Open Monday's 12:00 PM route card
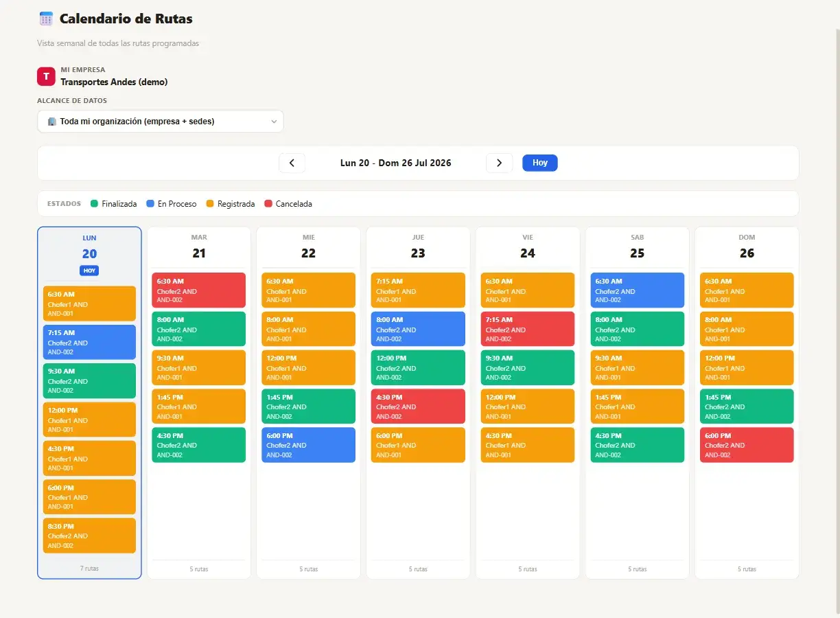This screenshot has width=840, height=618. point(89,420)
